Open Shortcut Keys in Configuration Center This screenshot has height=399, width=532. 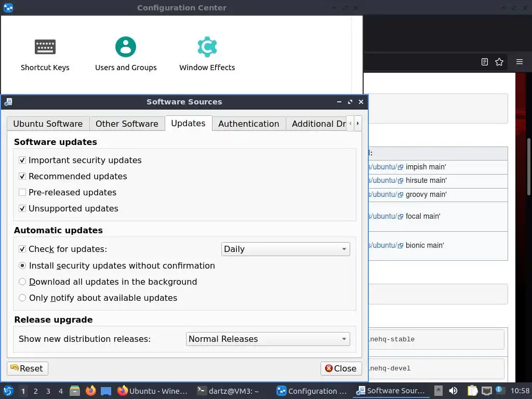tap(45, 54)
